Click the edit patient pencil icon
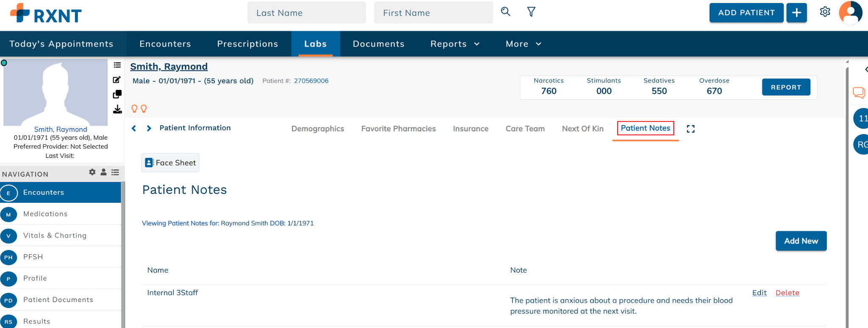 coord(117,80)
